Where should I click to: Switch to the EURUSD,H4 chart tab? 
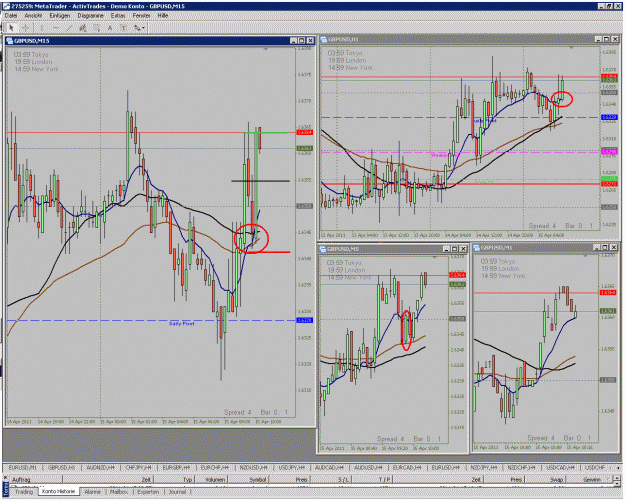click(446, 468)
